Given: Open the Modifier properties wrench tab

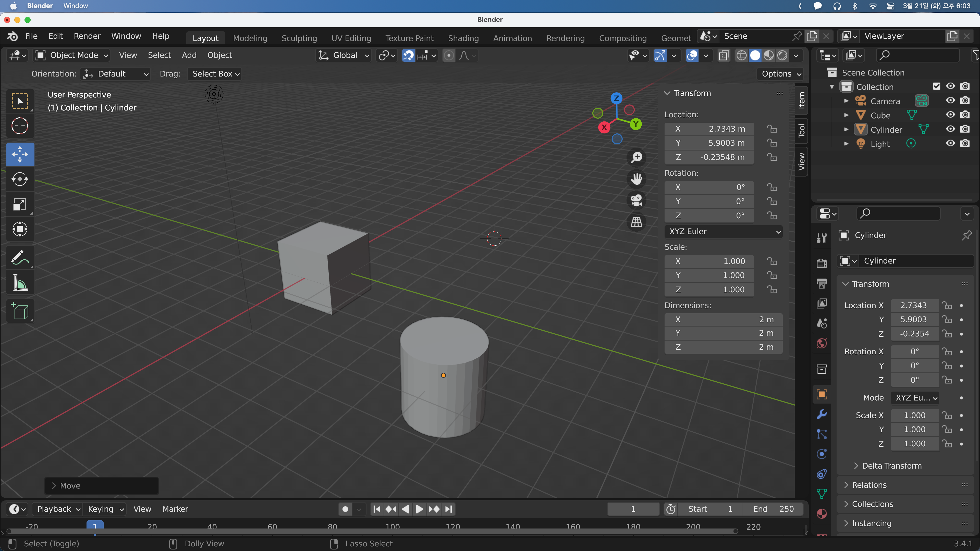Looking at the screenshot, I should coord(822,414).
